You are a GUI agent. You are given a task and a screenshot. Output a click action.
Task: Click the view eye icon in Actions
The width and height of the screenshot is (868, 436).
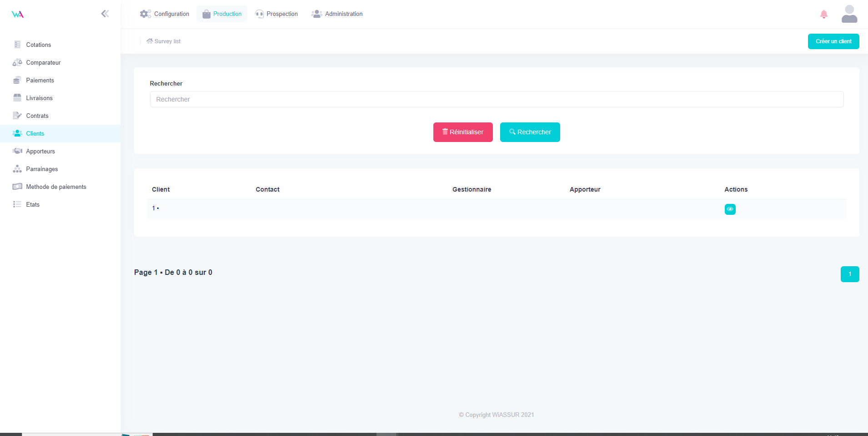click(x=730, y=209)
